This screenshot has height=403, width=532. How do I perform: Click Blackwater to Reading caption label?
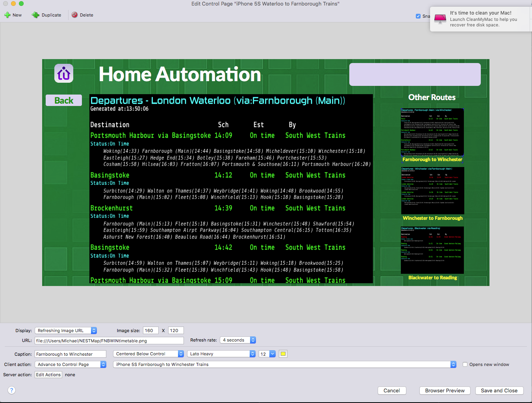(x=432, y=278)
